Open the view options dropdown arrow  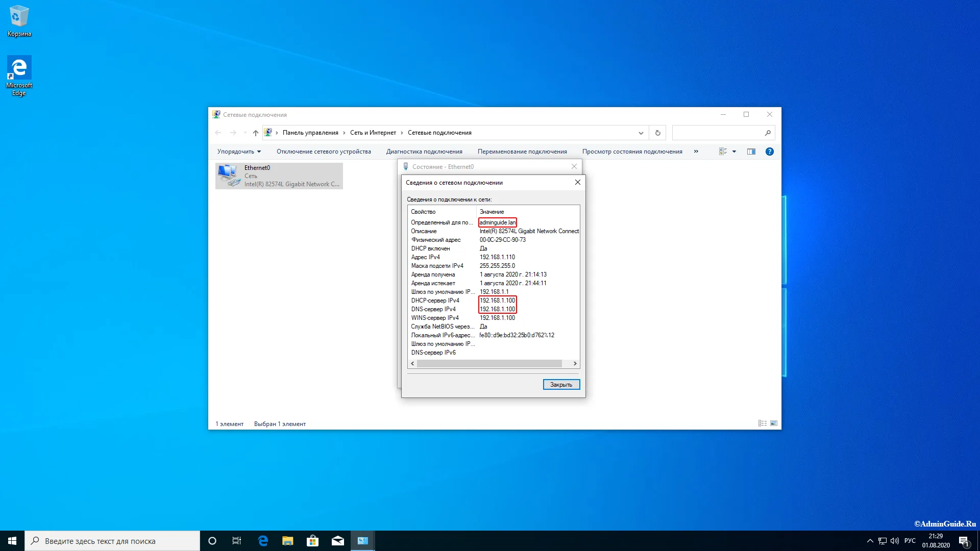(734, 152)
